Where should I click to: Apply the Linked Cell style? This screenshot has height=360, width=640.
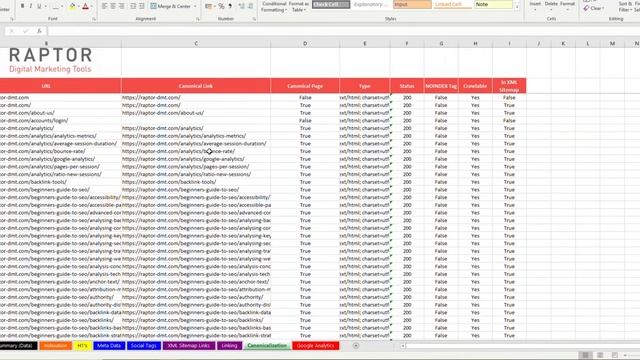pyautogui.click(x=453, y=4)
